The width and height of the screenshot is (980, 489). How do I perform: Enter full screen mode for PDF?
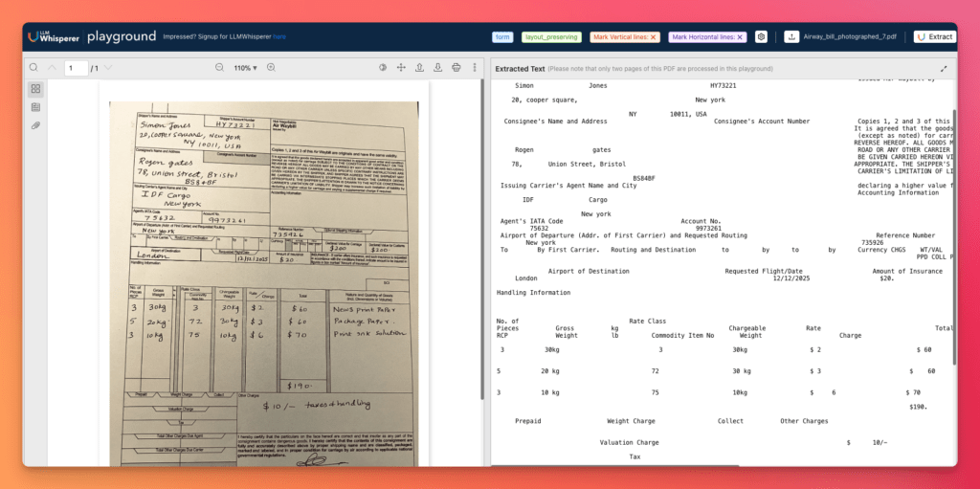pos(401,68)
